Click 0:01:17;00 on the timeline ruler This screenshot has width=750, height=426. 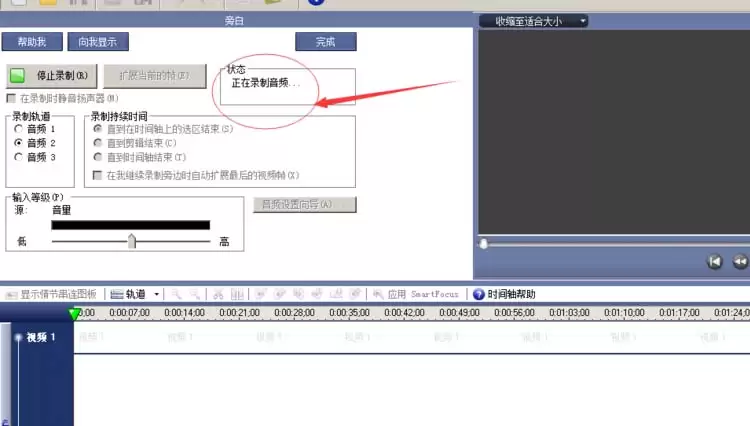point(679,313)
